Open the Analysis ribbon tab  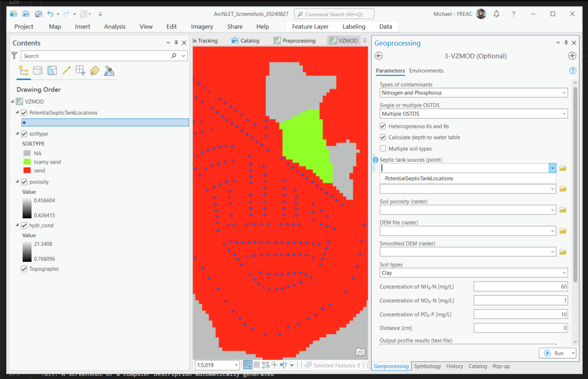tap(115, 27)
